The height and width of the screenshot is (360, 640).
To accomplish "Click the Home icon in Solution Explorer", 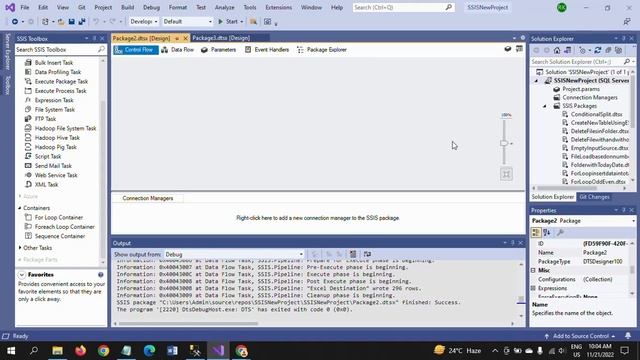I will (x=557, y=50).
